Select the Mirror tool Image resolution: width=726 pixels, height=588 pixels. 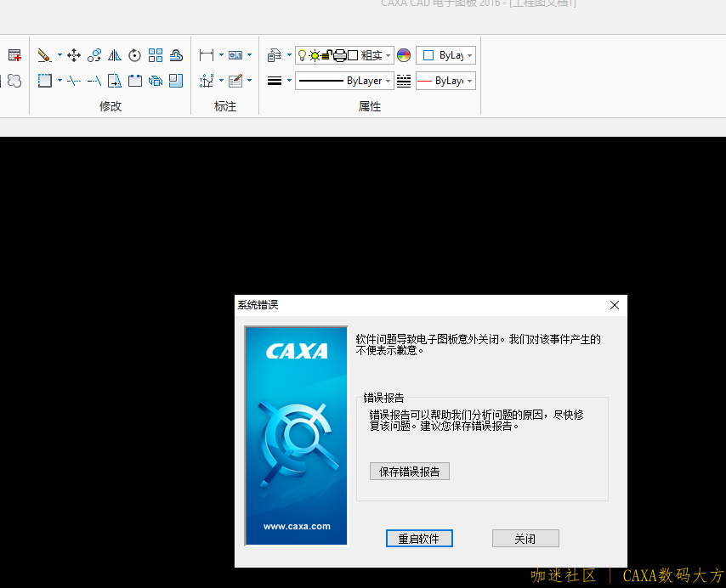tap(115, 55)
